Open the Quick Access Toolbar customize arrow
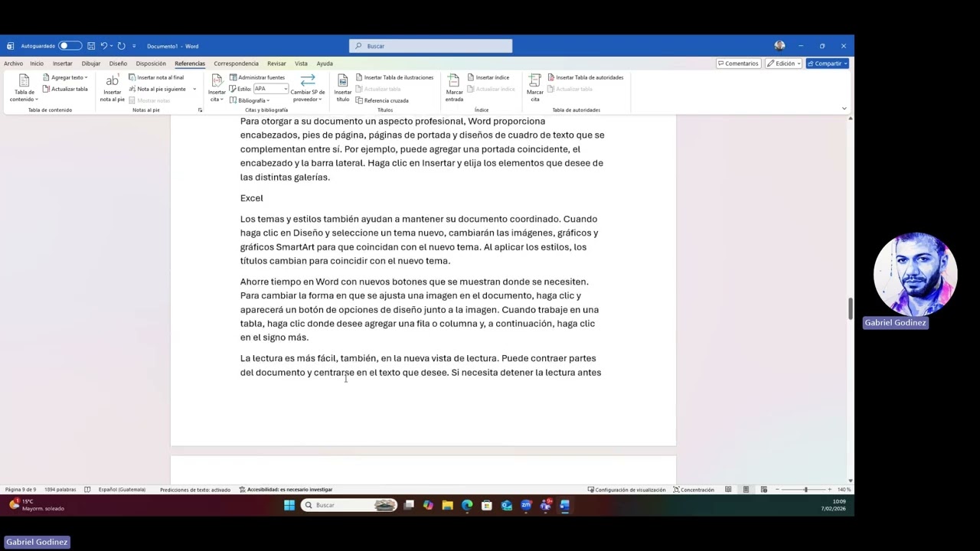This screenshot has width=980, height=551. point(134,46)
